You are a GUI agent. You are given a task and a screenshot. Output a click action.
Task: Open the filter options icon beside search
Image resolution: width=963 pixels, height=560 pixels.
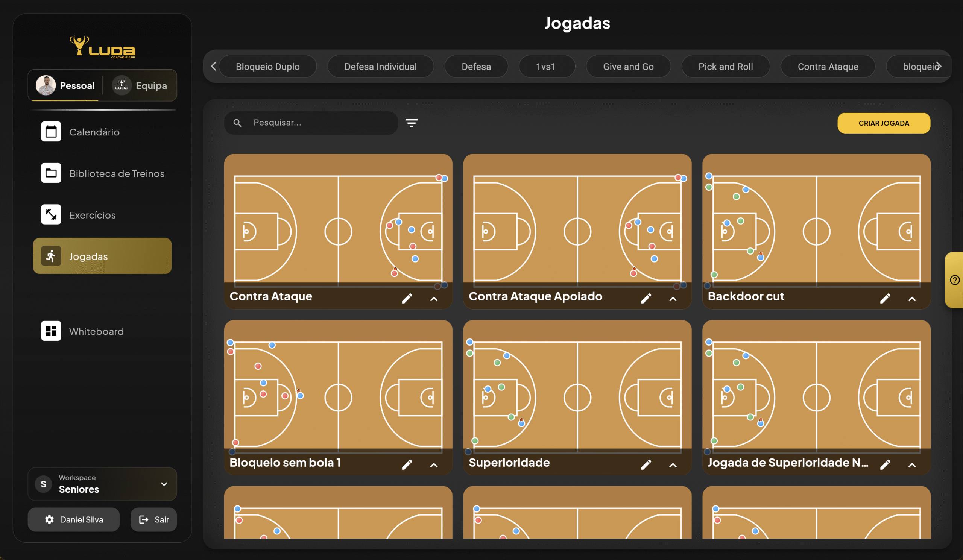pyautogui.click(x=411, y=123)
